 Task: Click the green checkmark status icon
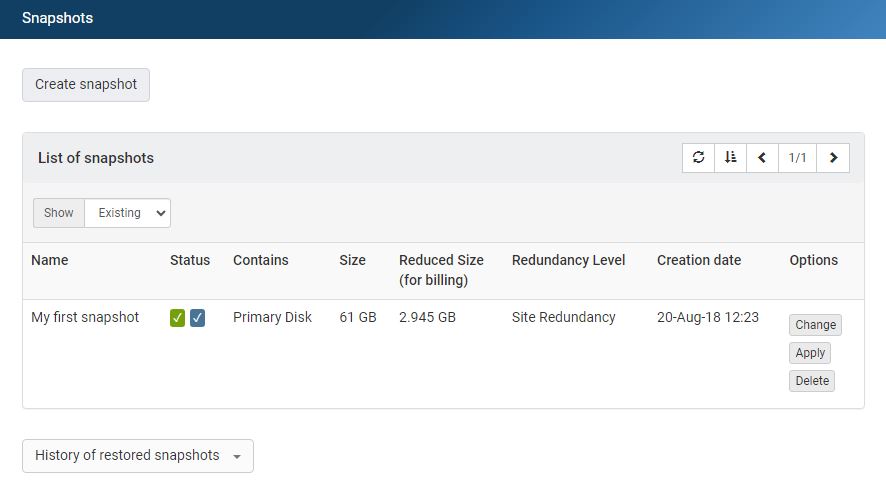click(x=177, y=318)
